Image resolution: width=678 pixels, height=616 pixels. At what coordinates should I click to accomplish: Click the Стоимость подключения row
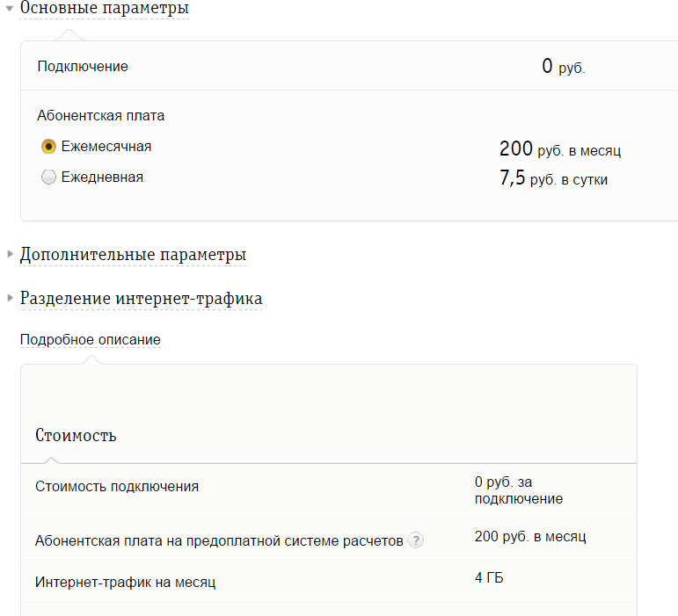pyautogui.click(x=329, y=491)
